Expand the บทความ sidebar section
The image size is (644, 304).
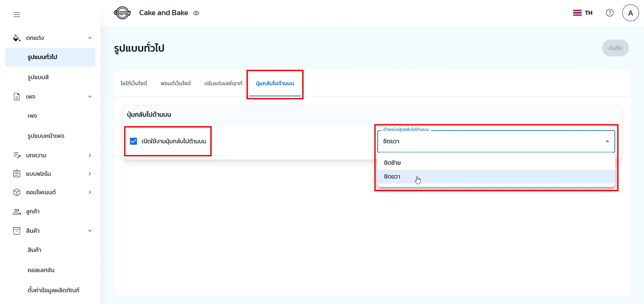(x=90, y=155)
